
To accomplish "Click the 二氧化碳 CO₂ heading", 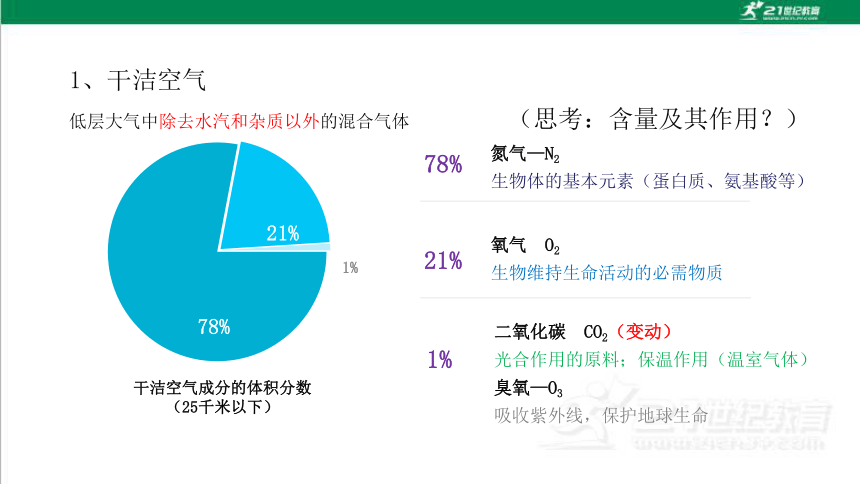I will point(551,332).
